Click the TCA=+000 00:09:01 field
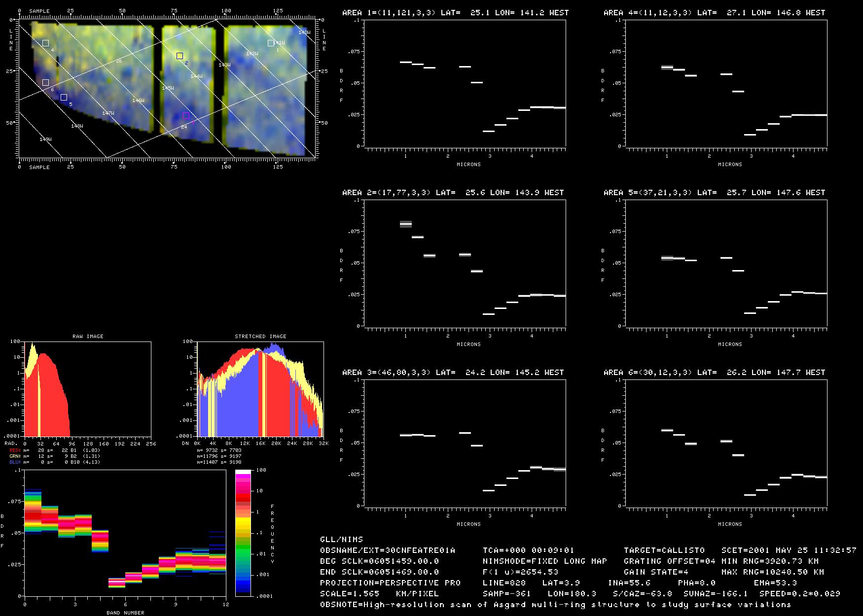 click(x=528, y=550)
